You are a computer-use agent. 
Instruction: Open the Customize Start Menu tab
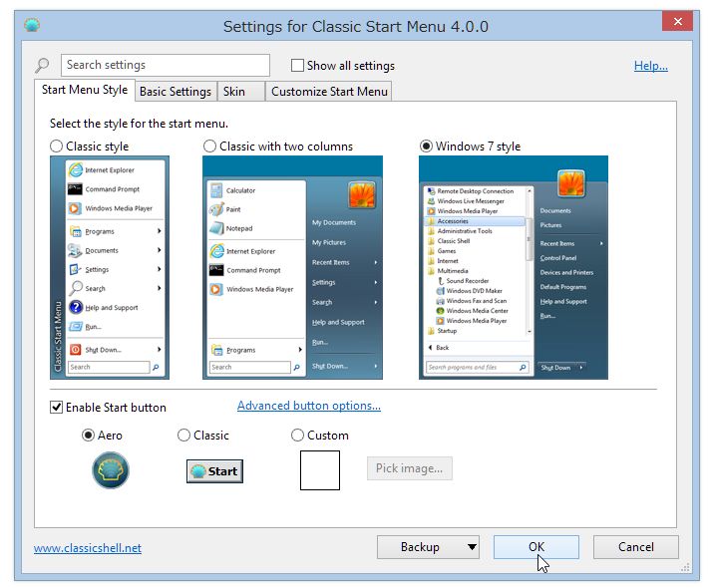(329, 92)
